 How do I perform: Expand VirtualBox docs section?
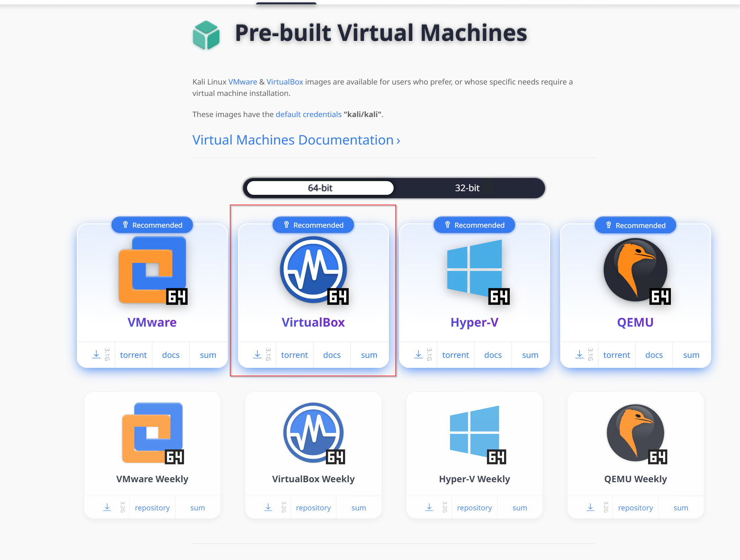pyautogui.click(x=332, y=354)
